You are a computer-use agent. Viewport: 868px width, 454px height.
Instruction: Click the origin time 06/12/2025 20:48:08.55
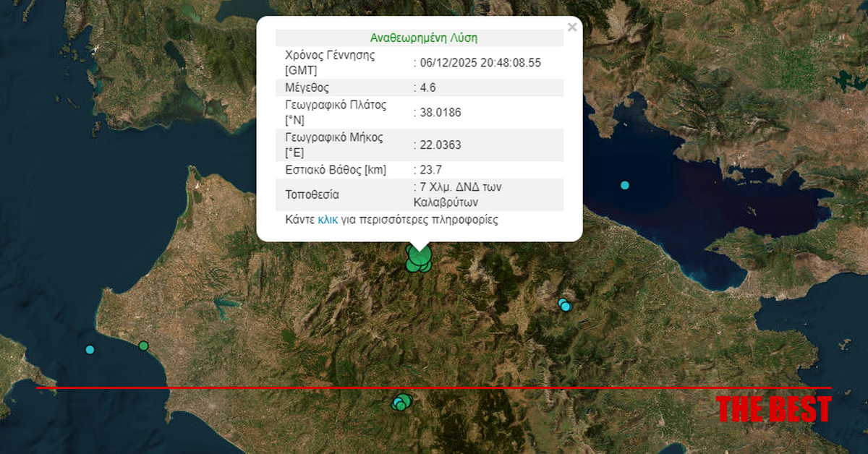(x=480, y=63)
